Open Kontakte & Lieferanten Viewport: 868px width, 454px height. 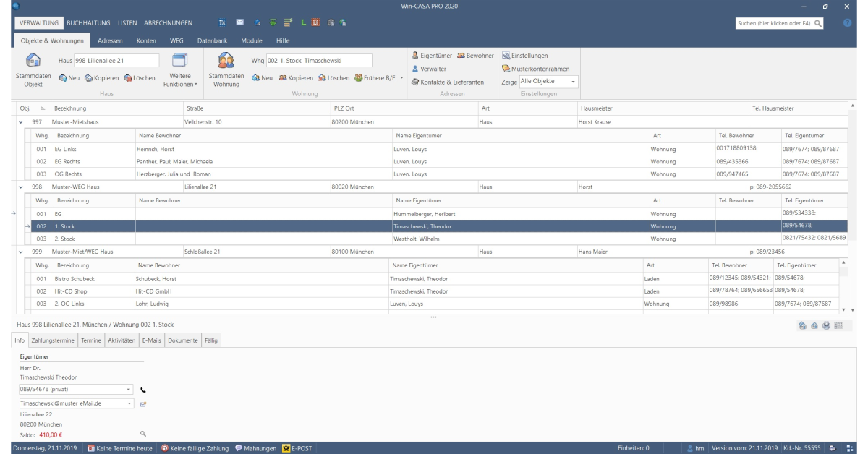[x=448, y=82]
